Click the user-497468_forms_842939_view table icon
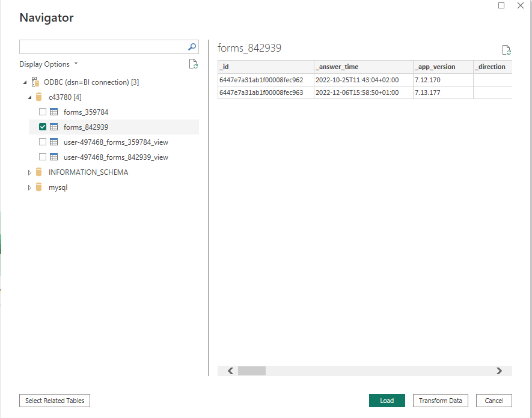The width and height of the screenshot is (532, 418). point(54,157)
